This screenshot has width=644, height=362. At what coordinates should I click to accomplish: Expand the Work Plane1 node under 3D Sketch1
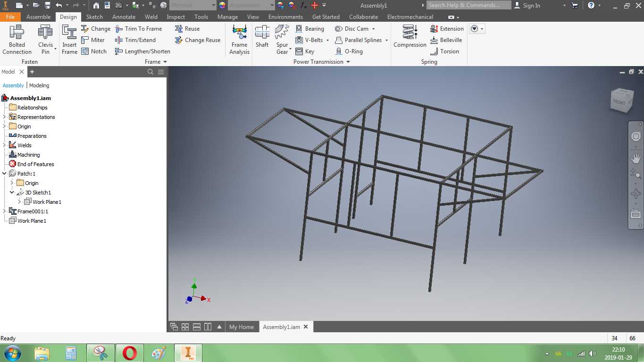(20, 202)
